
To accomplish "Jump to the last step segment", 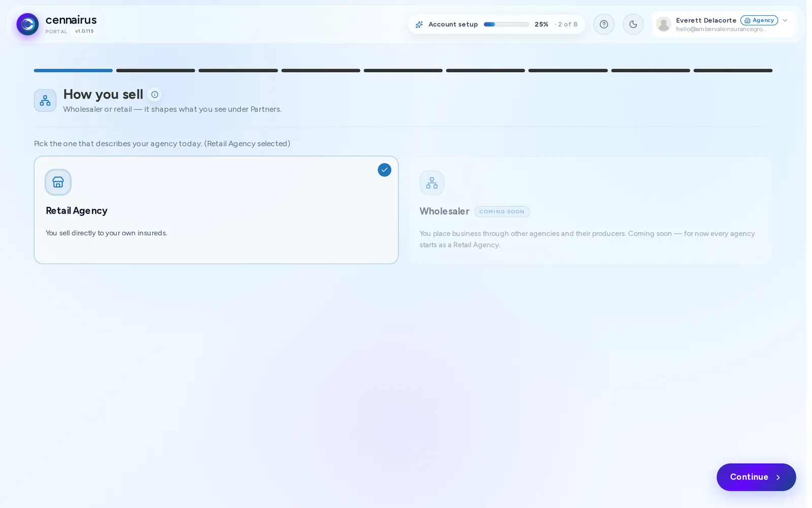I will [733, 71].
